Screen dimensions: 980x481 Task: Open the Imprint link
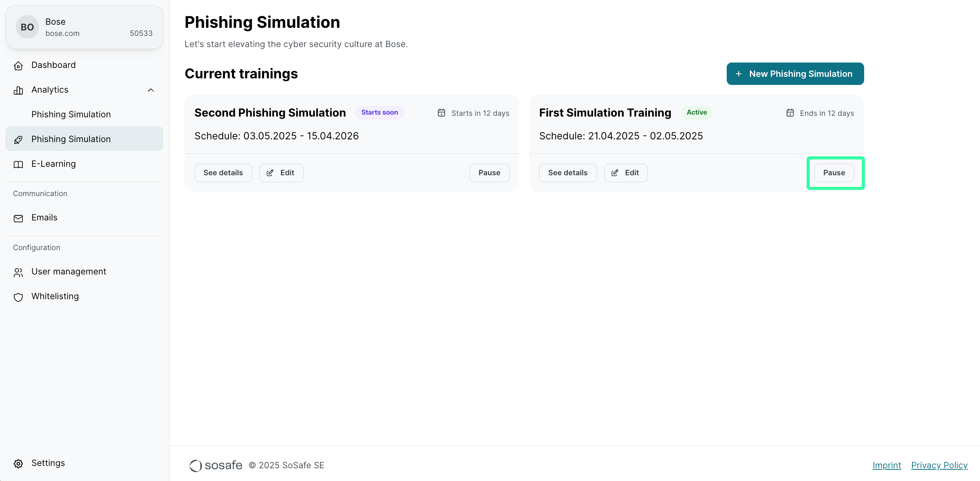(887, 465)
